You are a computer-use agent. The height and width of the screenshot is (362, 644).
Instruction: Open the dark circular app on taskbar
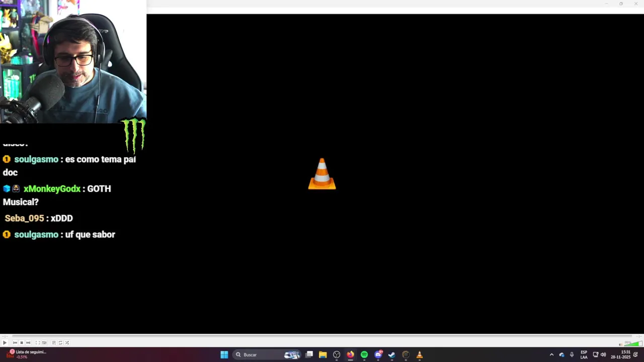point(406,354)
